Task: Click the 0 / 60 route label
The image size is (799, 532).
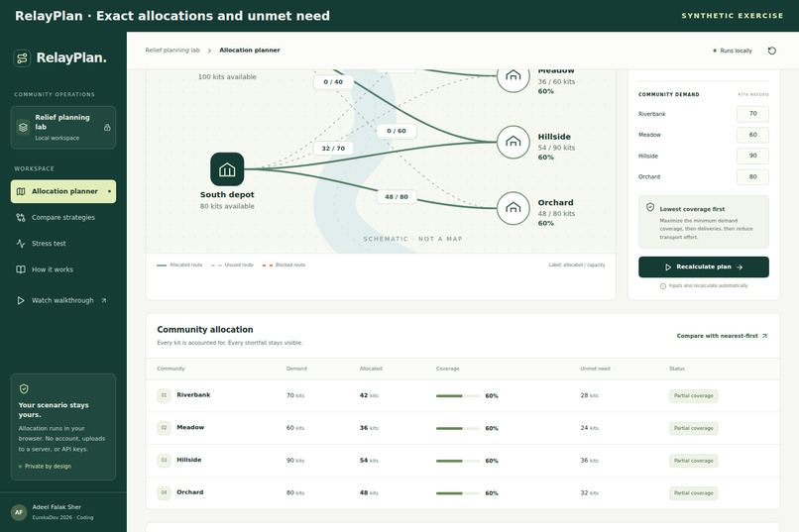Action: pos(397,131)
